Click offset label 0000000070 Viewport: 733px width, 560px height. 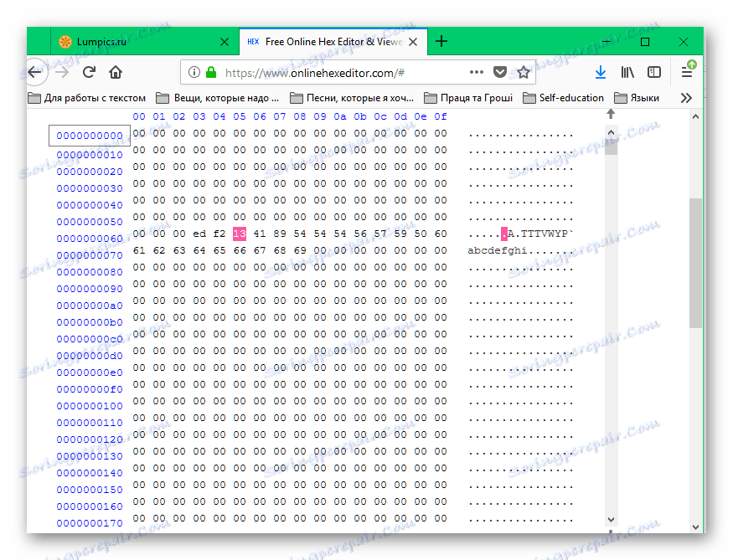click(x=90, y=255)
